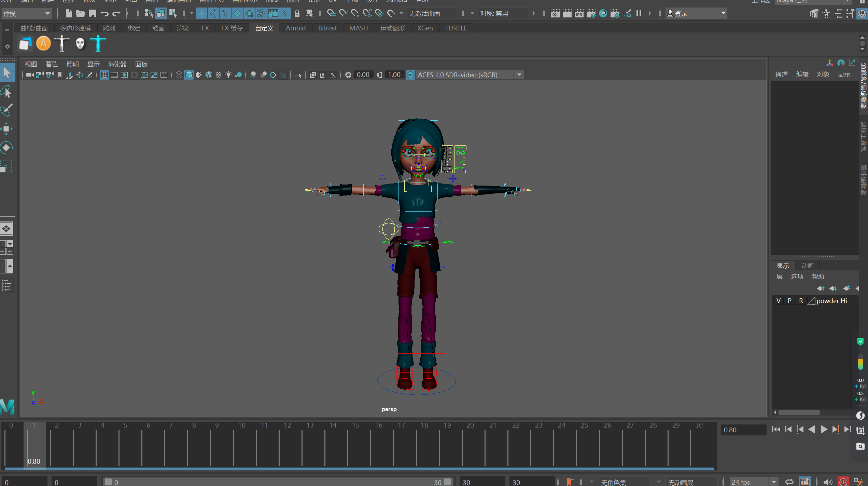The image size is (868, 486).
Task: Toggle R reference state of powder:Hi layer
Action: (x=801, y=301)
